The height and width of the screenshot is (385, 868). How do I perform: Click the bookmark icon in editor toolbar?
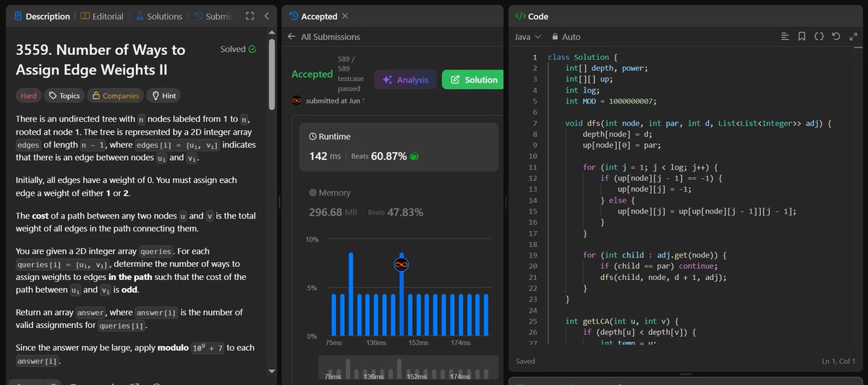(801, 36)
